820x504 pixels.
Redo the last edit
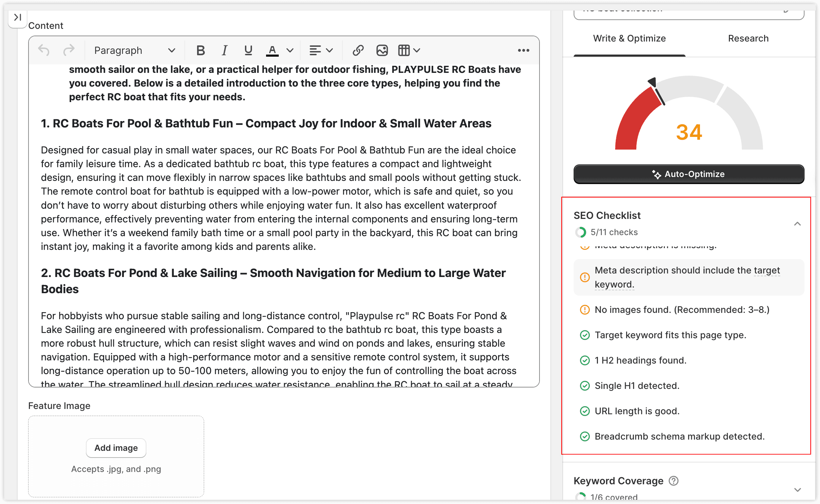pyautogui.click(x=69, y=50)
